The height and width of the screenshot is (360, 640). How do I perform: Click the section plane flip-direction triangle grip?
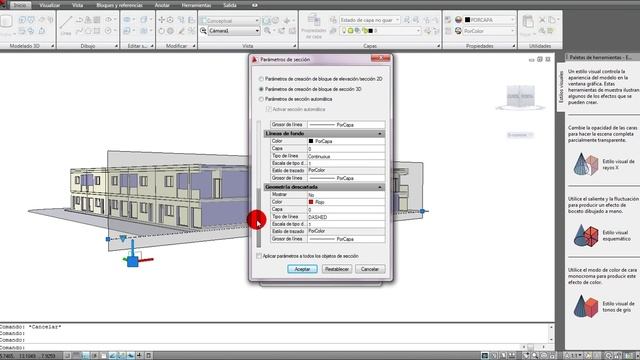pyautogui.click(x=123, y=238)
